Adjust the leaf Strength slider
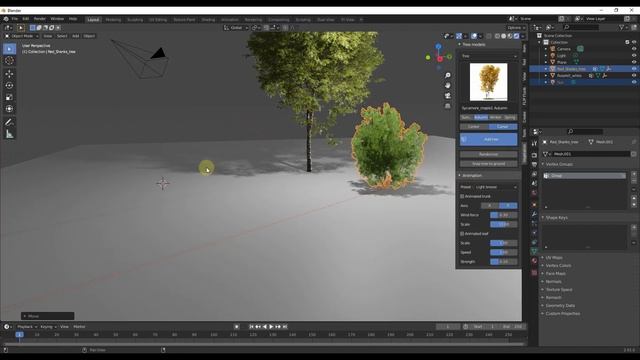This screenshot has width=640, height=360. click(504, 262)
